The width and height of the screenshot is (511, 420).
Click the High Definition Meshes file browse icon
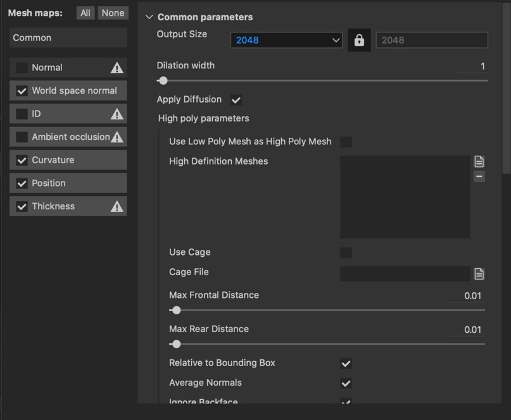coord(479,162)
